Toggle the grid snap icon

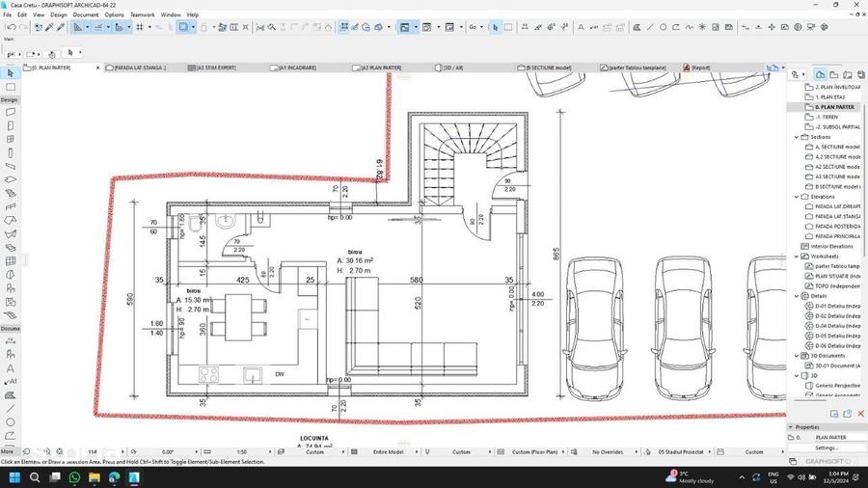point(140,27)
